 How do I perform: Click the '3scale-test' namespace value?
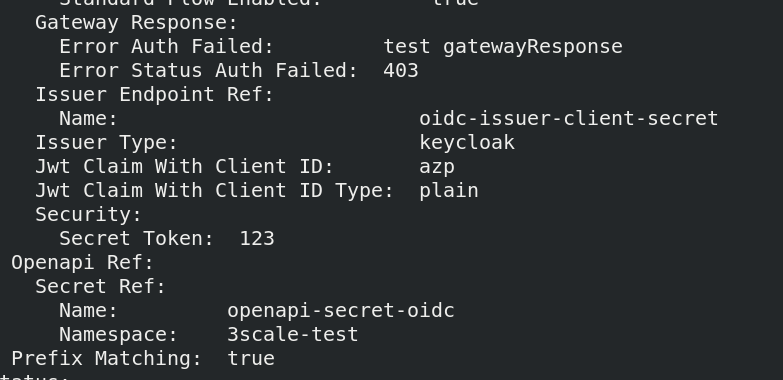(x=293, y=335)
